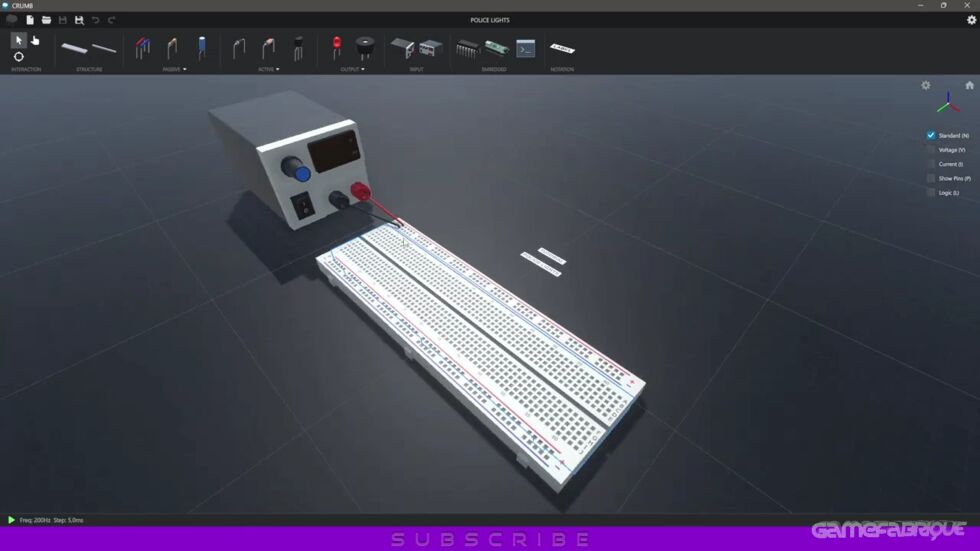Image resolution: width=980 pixels, height=551 pixels.
Task: Expand the Passive components dropdown
Action: click(x=174, y=69)
